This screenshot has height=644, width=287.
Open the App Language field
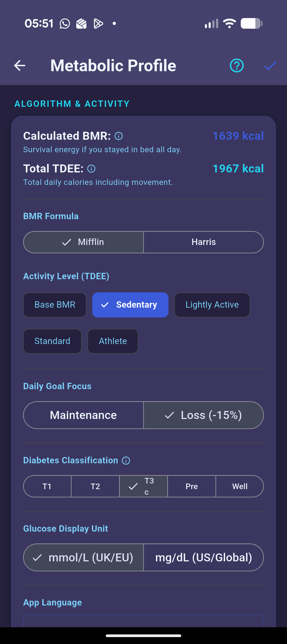tap(143, 621)
